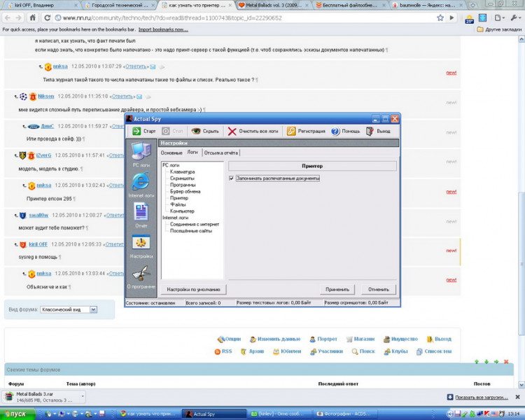Viewport: 525px width, 420px height.
Task: Switch to Отсылка отчёта tab
Action: tap(221, 153)
